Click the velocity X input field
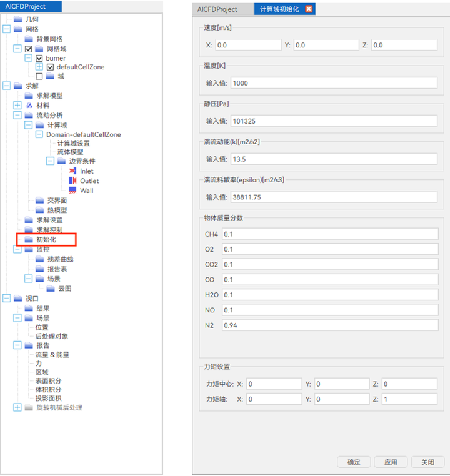 pos(248,45)
